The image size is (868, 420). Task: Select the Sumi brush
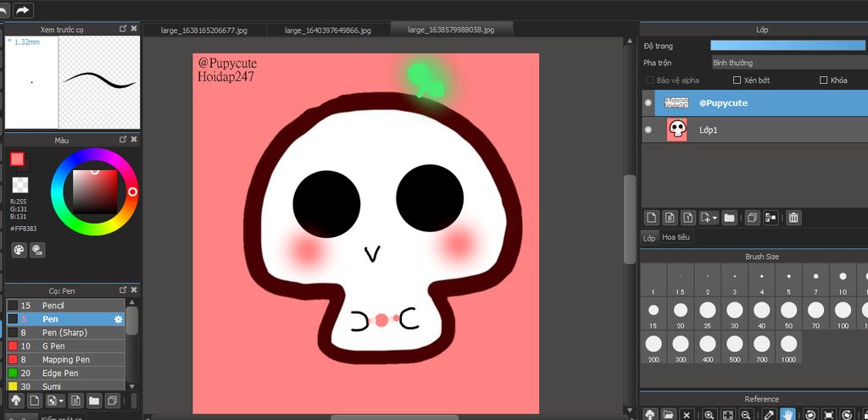(65, 386)
